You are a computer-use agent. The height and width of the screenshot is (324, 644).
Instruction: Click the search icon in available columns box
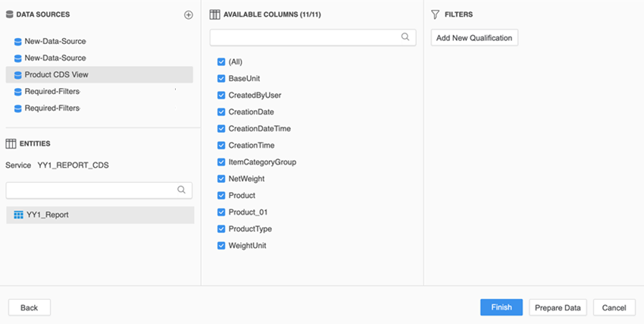coord(405,36)
